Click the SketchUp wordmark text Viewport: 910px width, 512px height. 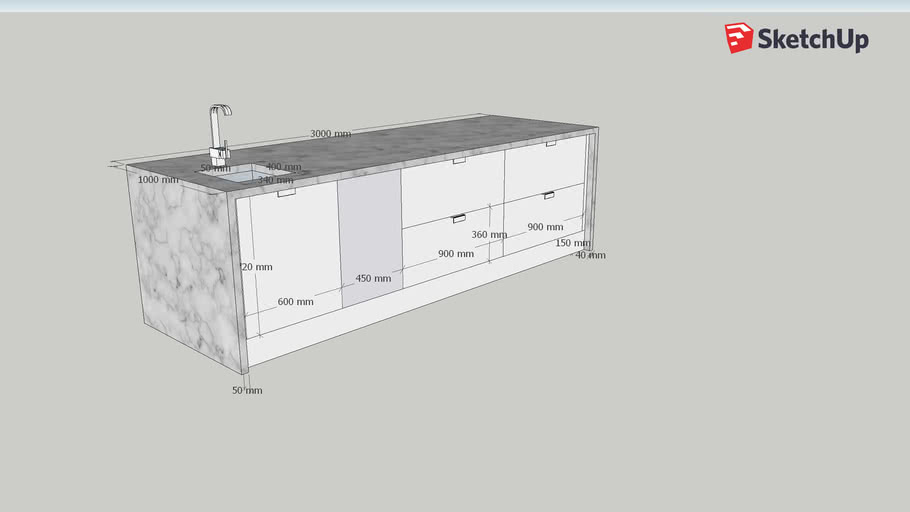(812, 40)
